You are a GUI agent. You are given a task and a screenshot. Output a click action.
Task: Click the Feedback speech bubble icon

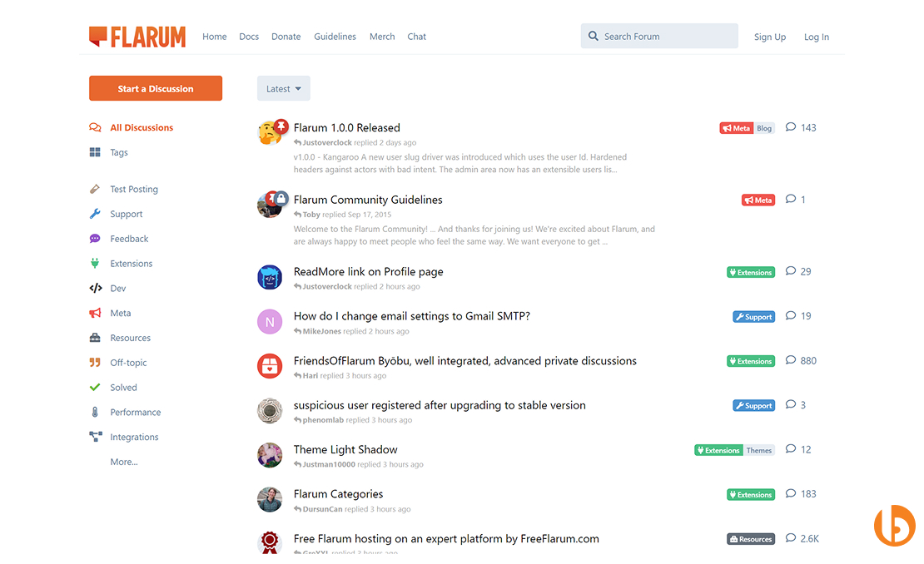95,239
